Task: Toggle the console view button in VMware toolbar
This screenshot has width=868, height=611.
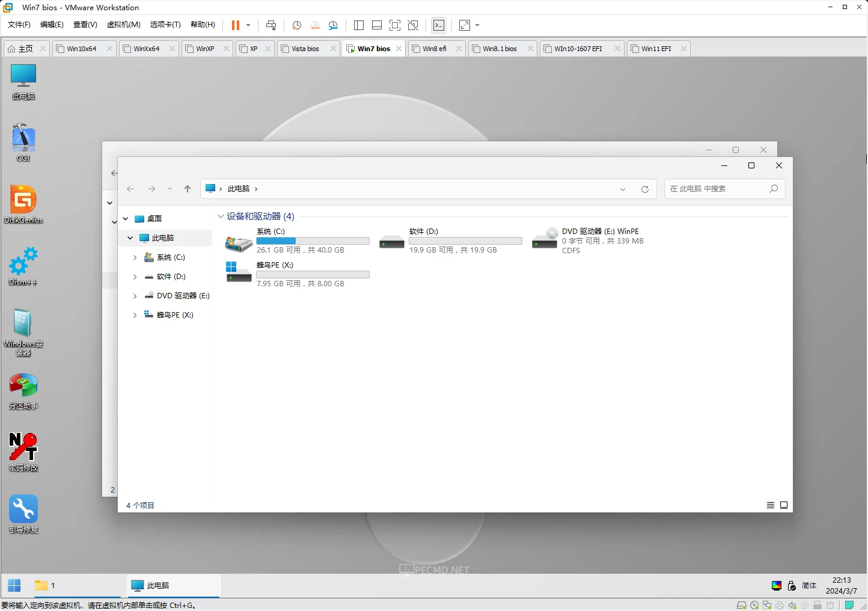Action: point(439,25)
